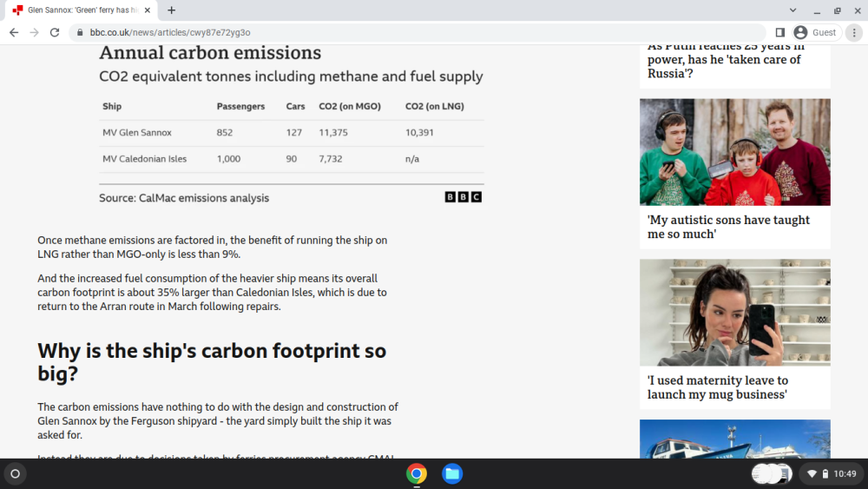The width and height of the screenshot is (868, 489).
Task: Click the '127' cars value
Action: pyautogui.click(x=294, y=132)
